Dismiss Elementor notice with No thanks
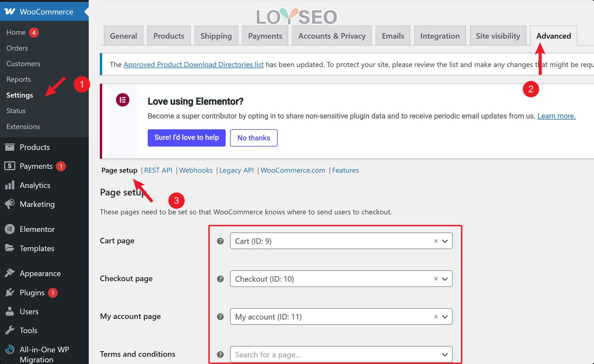Screen dimensions: 594x364 (253, 138)
